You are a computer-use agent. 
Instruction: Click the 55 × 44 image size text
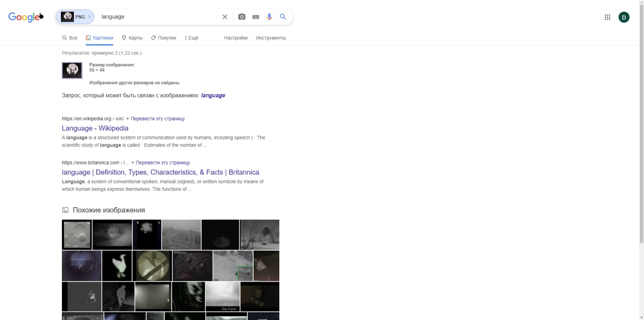coord(97,70)
